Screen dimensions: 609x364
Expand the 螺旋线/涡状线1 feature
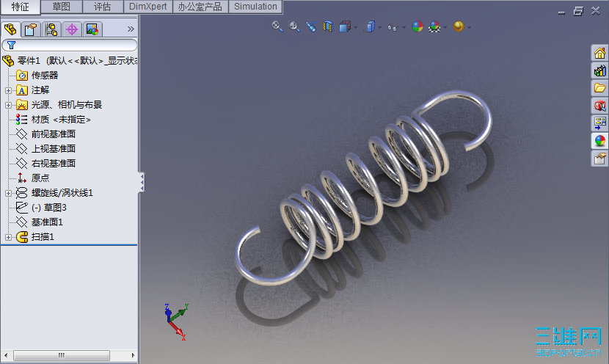(x=8, y=193)
